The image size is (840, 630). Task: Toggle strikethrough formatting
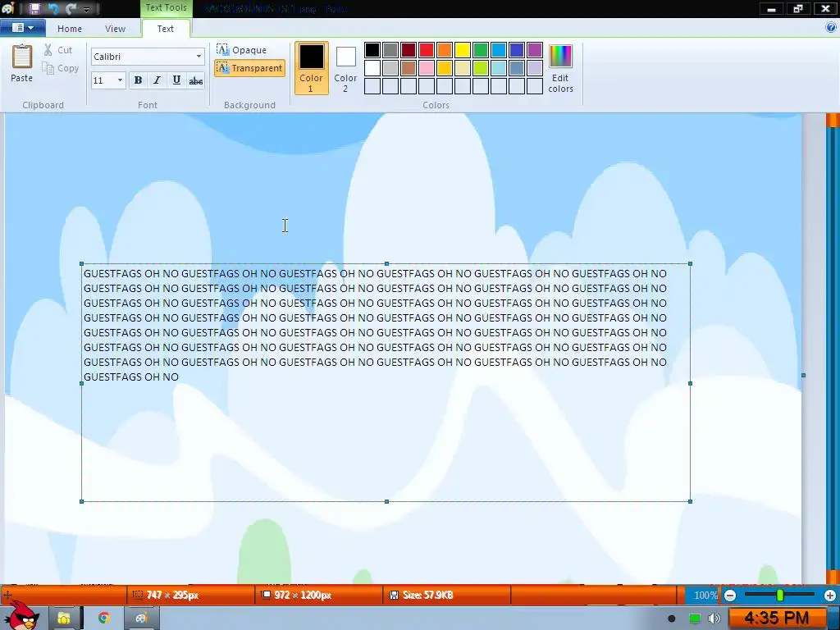pyautogui.click(x=195, y=80)
